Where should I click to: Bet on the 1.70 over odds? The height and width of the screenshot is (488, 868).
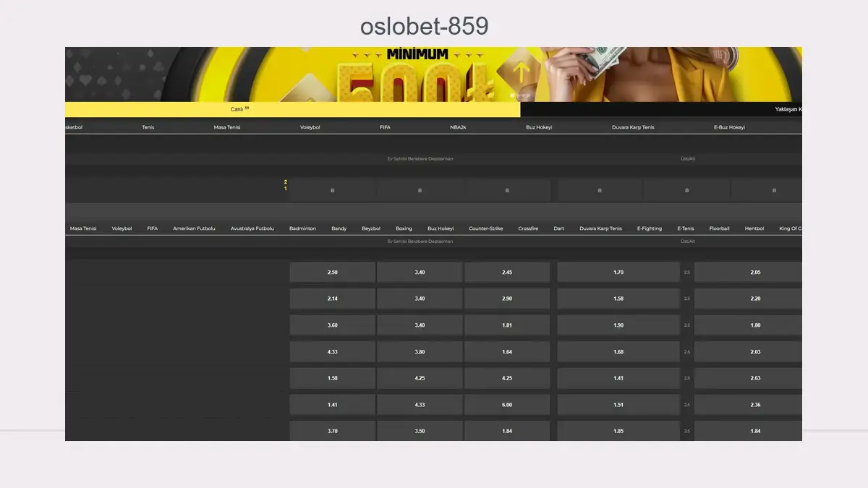coord(618,273)
